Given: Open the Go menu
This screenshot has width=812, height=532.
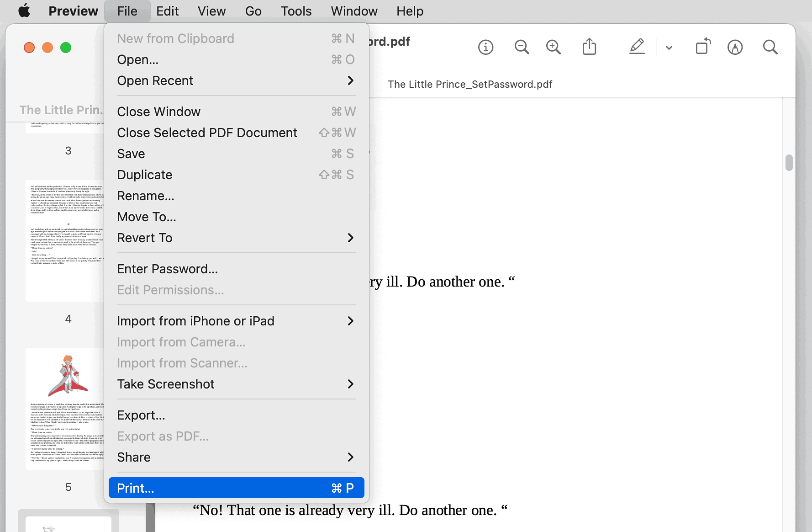Looking at the screenshot, I should point(253,11).
